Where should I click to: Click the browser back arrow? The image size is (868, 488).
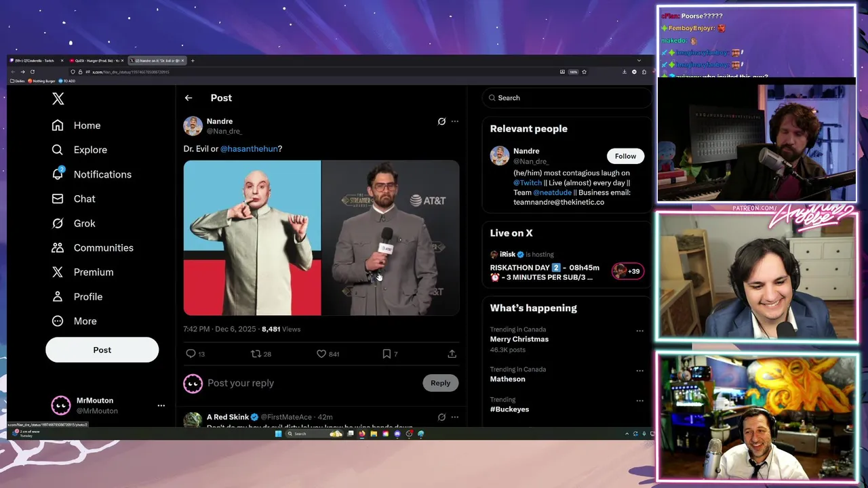click(x=13, y=72)
